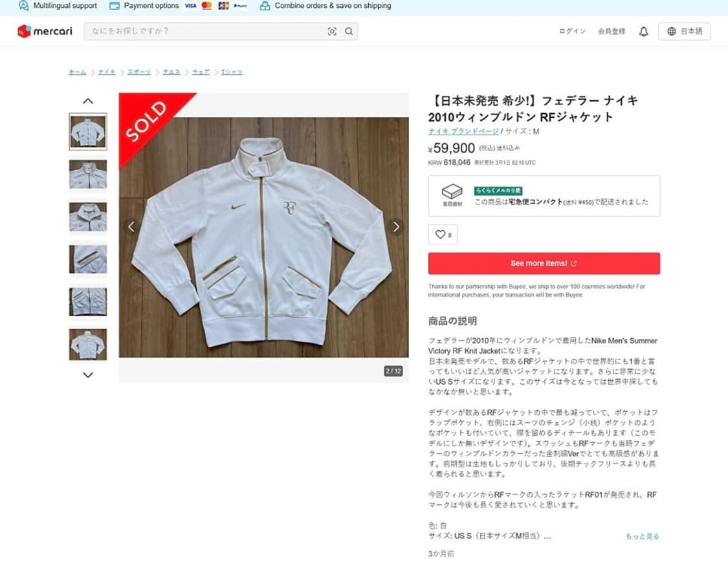Open テニス breadcrumb link
The height and width of the screenshot is (571, 728).
(171, 72)
